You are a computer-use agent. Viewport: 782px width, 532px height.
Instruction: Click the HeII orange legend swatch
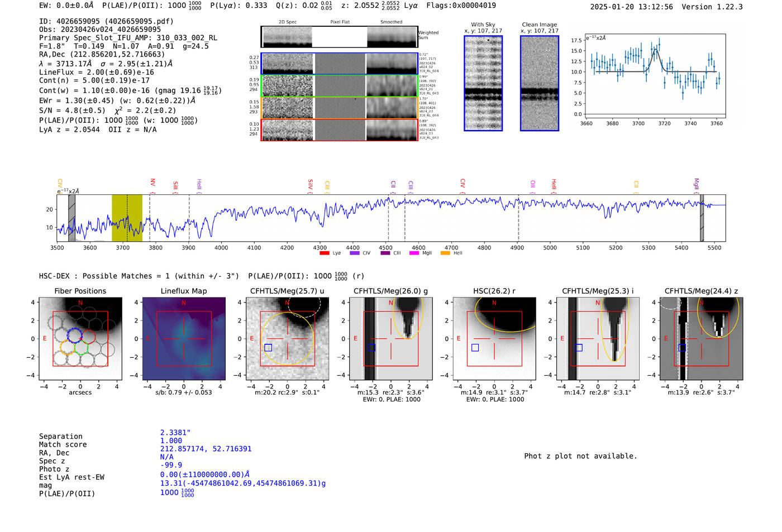[445, 253]
